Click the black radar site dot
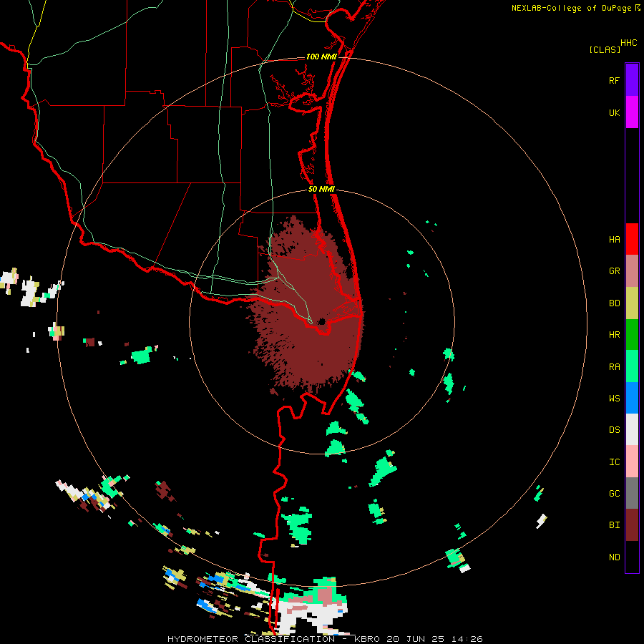 (x=321, y=321)
